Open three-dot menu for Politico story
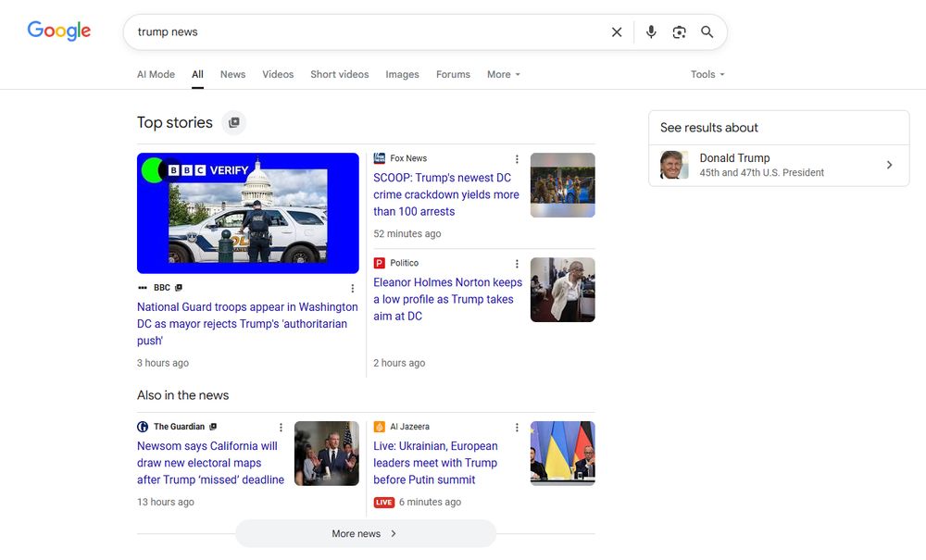The width and height of the screenshot is (926, 560). (x=517, y=264)
